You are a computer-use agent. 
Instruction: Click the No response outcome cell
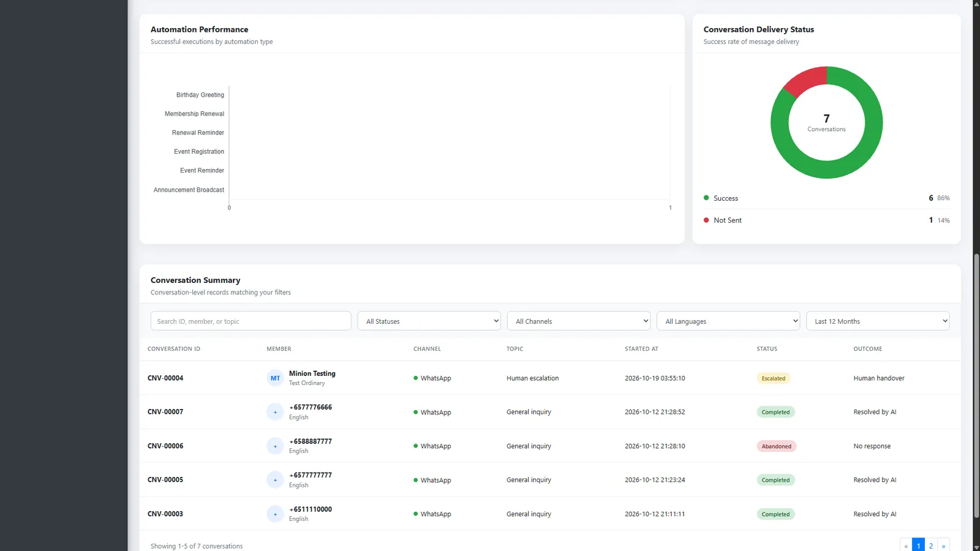872,446
